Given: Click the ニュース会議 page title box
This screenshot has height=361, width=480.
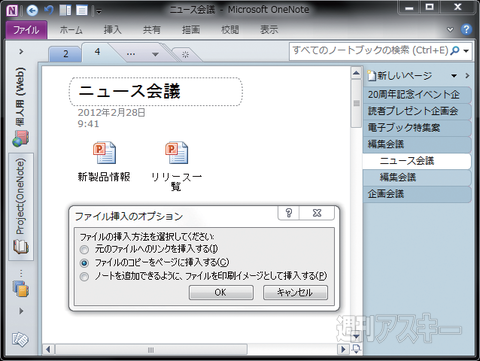Looking at the screenshot, I should pyautogui.click(x=156, y=91).
